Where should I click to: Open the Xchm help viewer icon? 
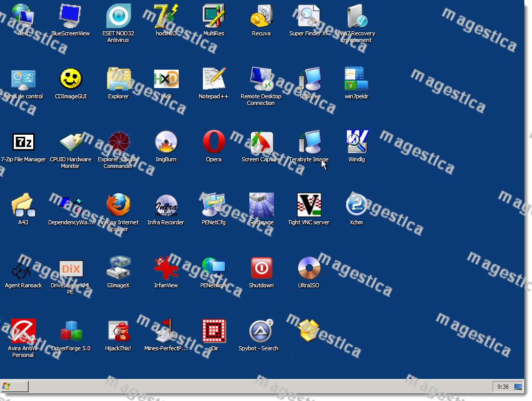tap(356, 205)
